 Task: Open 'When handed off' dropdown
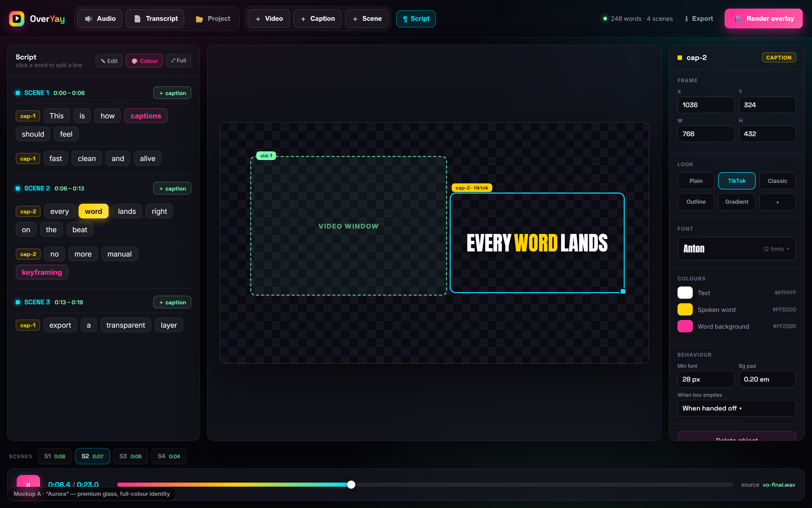[x=736, y=408]
